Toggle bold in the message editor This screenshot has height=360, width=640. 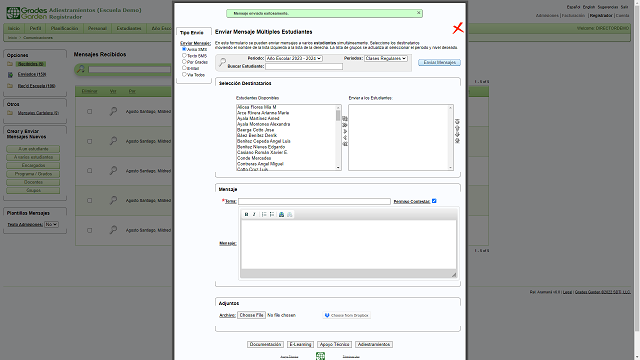pos(246,214)
